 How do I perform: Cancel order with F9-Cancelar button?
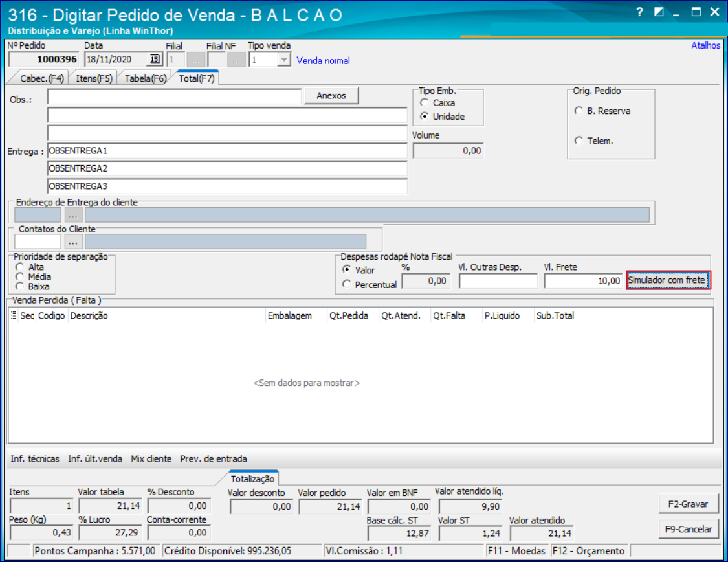688,529
